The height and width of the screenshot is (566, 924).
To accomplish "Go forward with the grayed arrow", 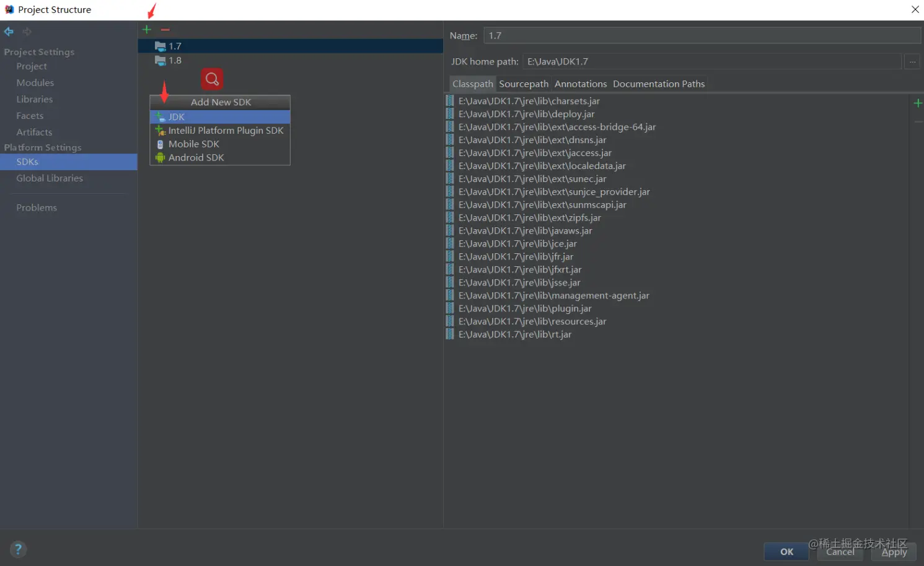I will point(27,32).
